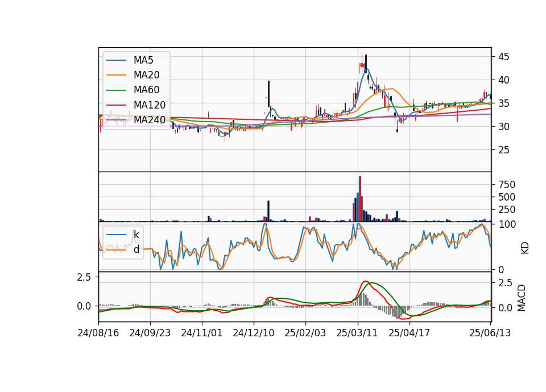The width and height of the screenshot is (546, 392).
Task: Click the 250 volume axis label
Action: pyautogui.click(x=507, y=210)
